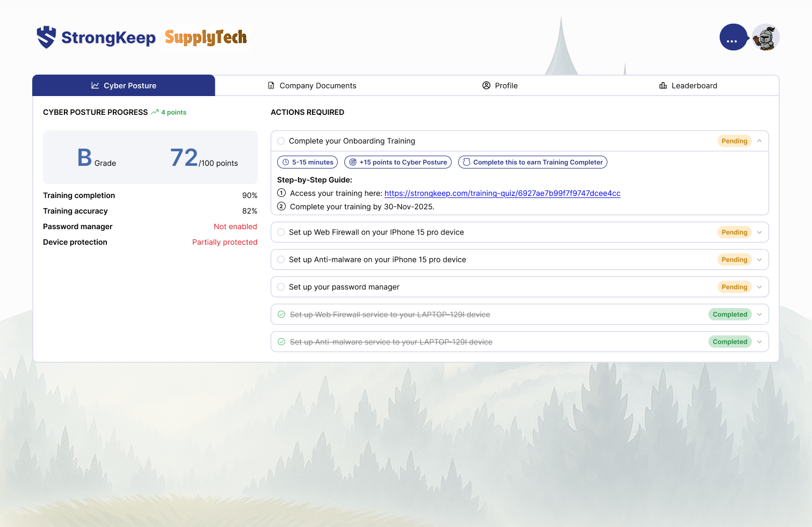Expand the Web Firewall iPhone 15 pro item
This screenshot has height=527, width=812.
point(759,232)
